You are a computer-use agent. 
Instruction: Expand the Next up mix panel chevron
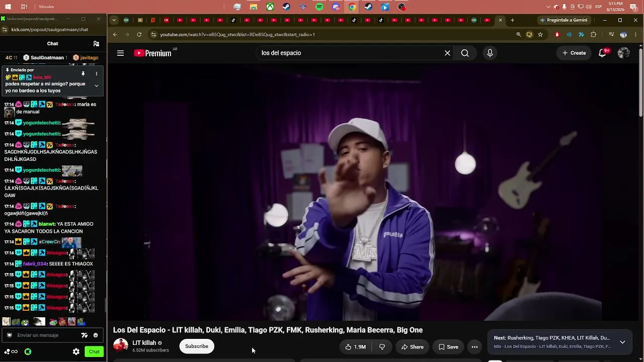(x=622, y=342)
